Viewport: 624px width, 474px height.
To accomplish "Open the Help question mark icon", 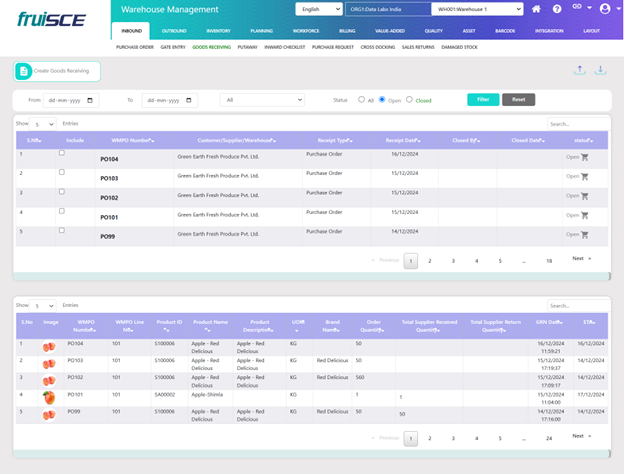I will [x=557, y=9].
